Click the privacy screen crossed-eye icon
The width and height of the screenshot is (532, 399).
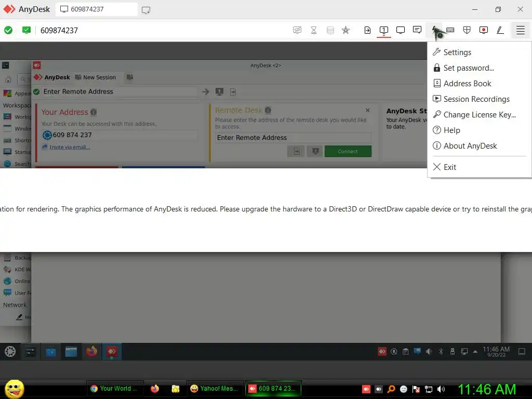(x=297, y=30)
